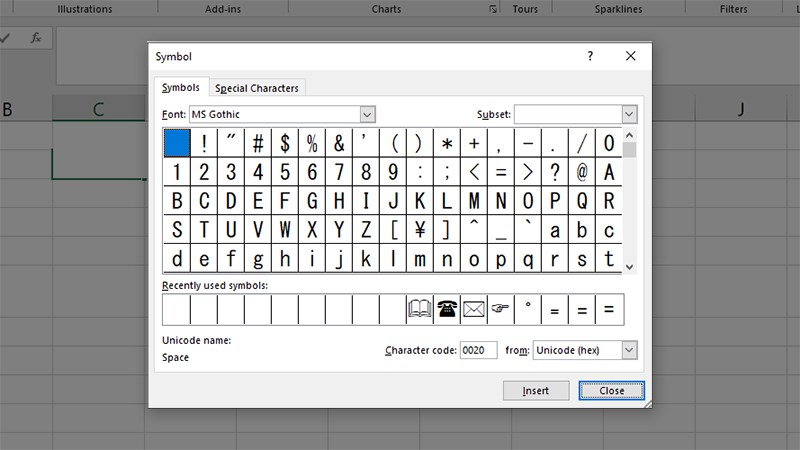Click the question mark help button
800x450 pixels.
pyautogui.click(x=590, y=57)
